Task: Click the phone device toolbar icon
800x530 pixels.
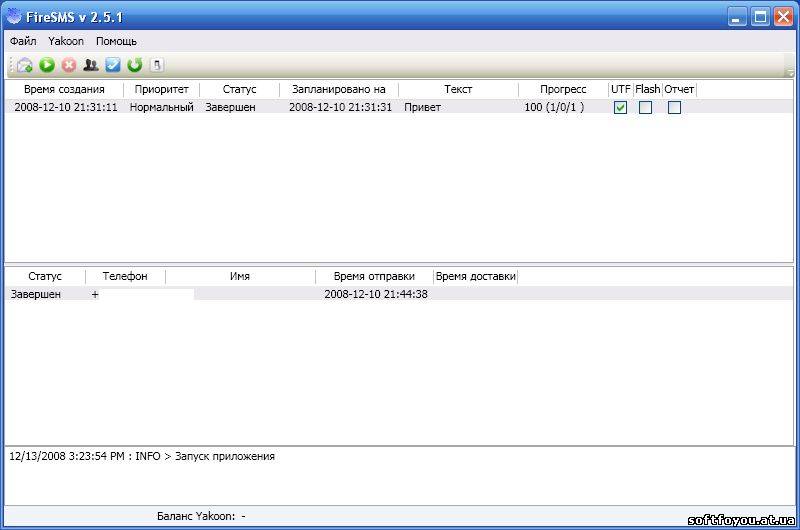Action: (x=157, y=65)
